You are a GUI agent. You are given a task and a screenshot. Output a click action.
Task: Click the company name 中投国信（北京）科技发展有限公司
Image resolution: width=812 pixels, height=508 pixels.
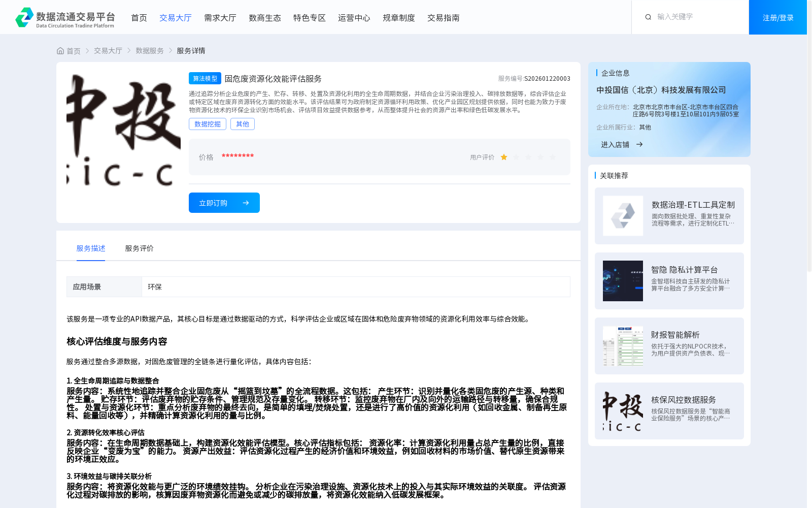(x=661, y=90)
